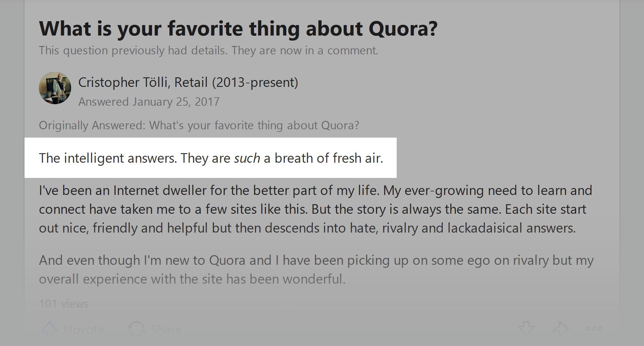Click the highlighted sentence about intelligent answers
This screenshot has width=644, height=346.
click(211, 158)
